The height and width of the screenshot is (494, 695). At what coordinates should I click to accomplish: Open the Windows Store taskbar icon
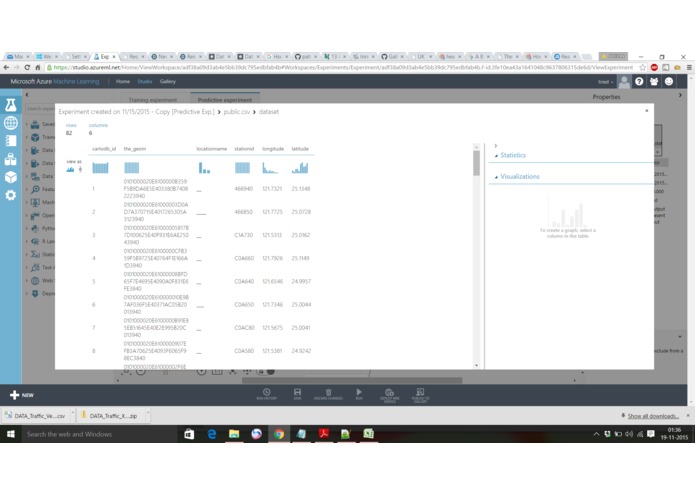(189, 434)
